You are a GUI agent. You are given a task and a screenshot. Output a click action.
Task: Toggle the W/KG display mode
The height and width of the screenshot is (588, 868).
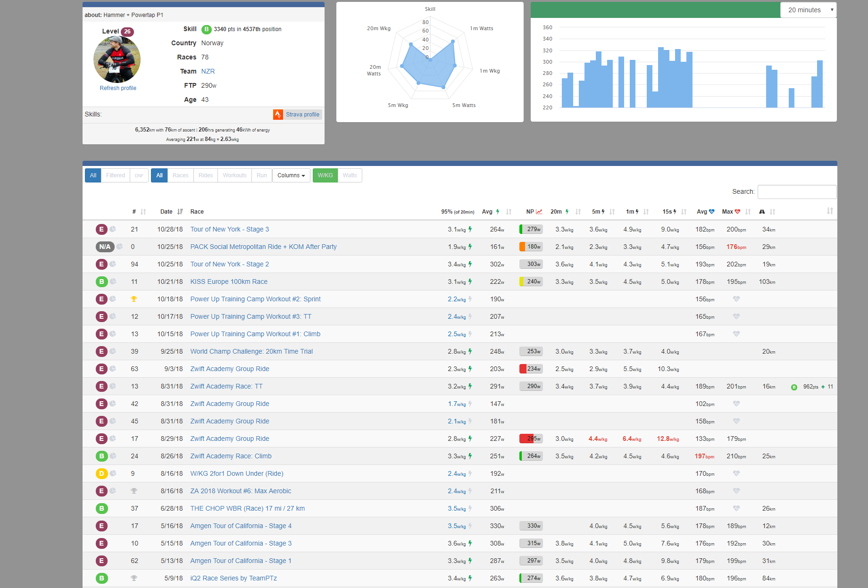pos(325,175)
